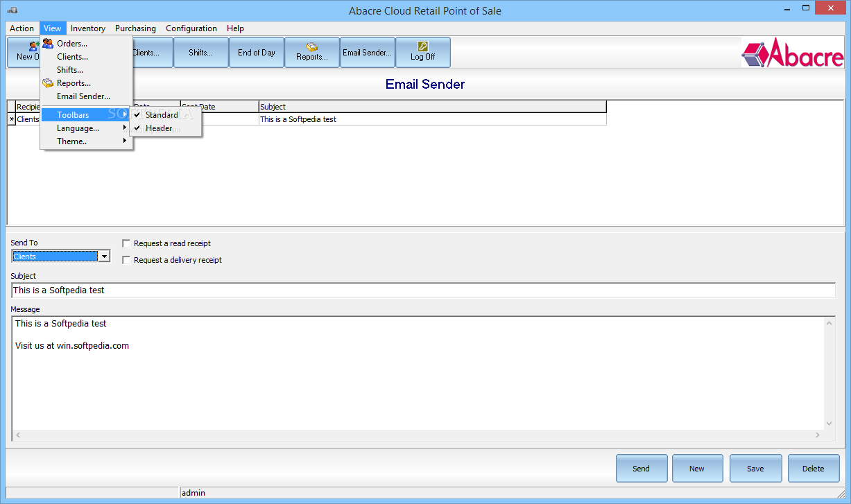Open the Email Sender... toolbar button
This screenshot has height=504, width=851.
[368, 52]
